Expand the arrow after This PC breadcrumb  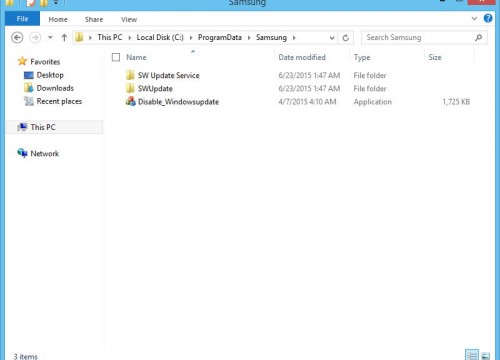coord(130,38)
